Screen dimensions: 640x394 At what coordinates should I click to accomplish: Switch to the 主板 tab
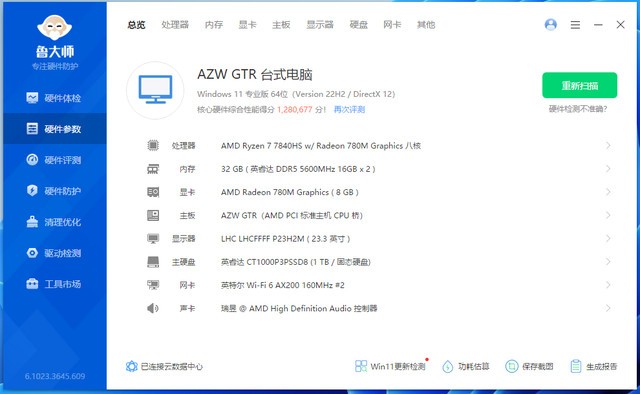[281, 25]
